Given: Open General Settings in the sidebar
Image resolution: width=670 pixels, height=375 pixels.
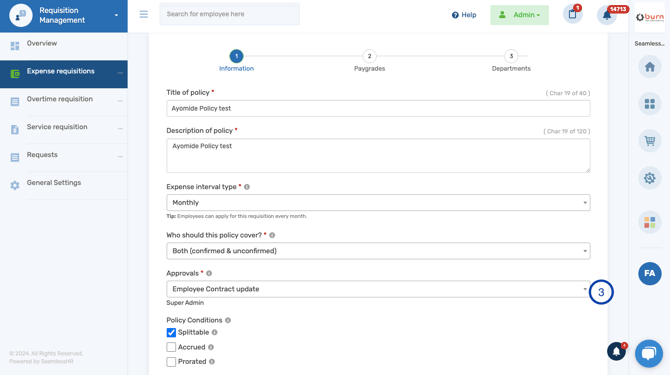Looking at the screenshot, I should (64, 185).
